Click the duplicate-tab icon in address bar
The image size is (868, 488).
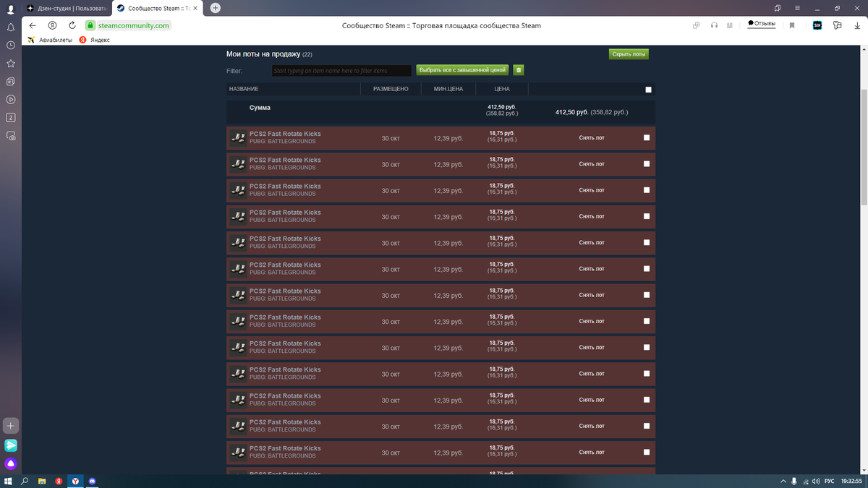pyautogui.click(x=696, y=25)
